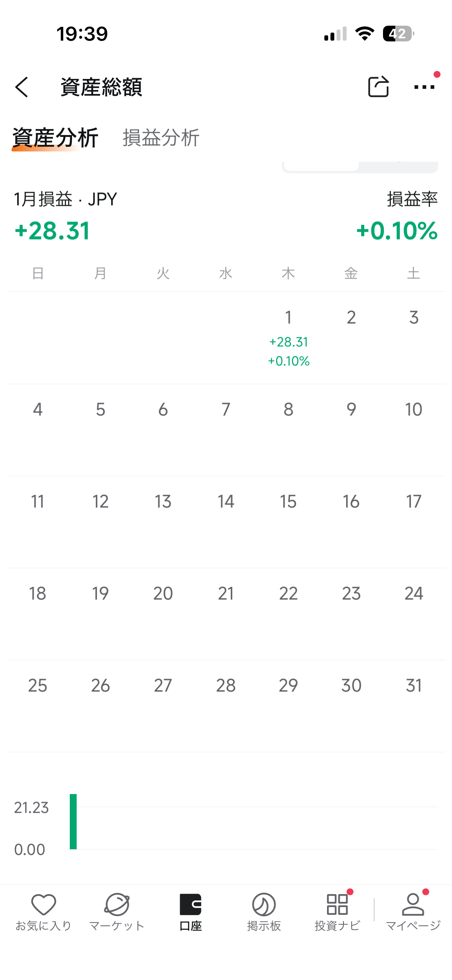This screenshot has height=980, width=452.
Task: Tap the +0.10% 損益率 value
Action: point(397,231)
